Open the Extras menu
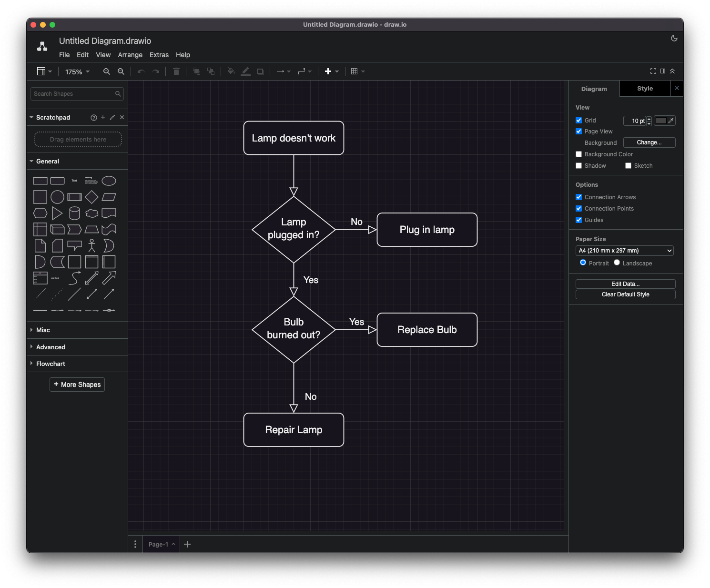 [x=159, y=55]
